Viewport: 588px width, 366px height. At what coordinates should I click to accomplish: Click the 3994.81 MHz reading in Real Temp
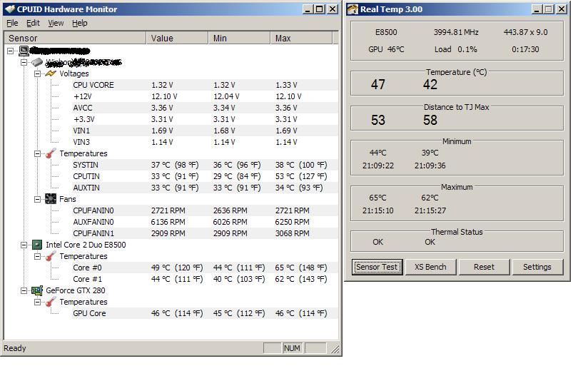coord(456,32)
